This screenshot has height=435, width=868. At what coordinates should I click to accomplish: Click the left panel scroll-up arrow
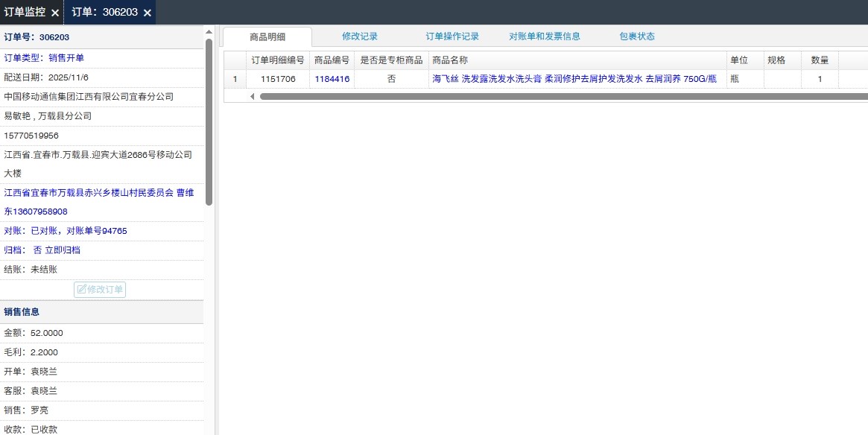click(209, 32)
